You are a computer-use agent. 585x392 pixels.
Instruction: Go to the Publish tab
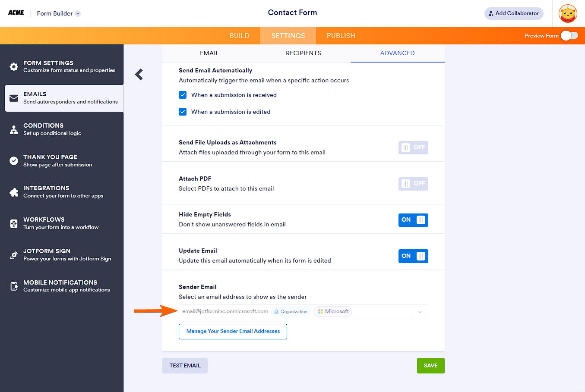click(x=341, y=36)
